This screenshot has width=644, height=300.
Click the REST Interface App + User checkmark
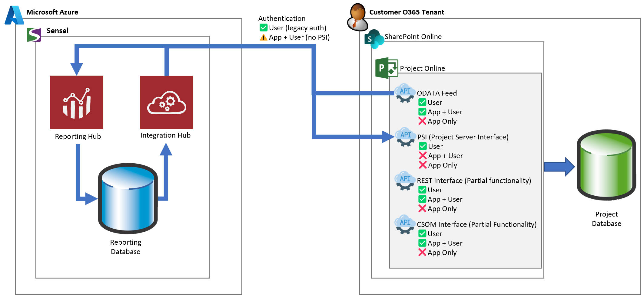coord(422,199)
